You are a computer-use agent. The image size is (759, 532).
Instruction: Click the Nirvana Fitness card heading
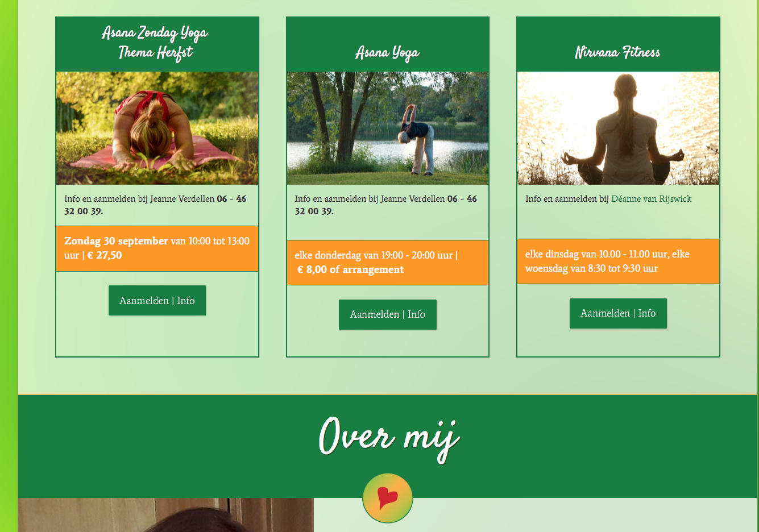(x=617, y=52)
